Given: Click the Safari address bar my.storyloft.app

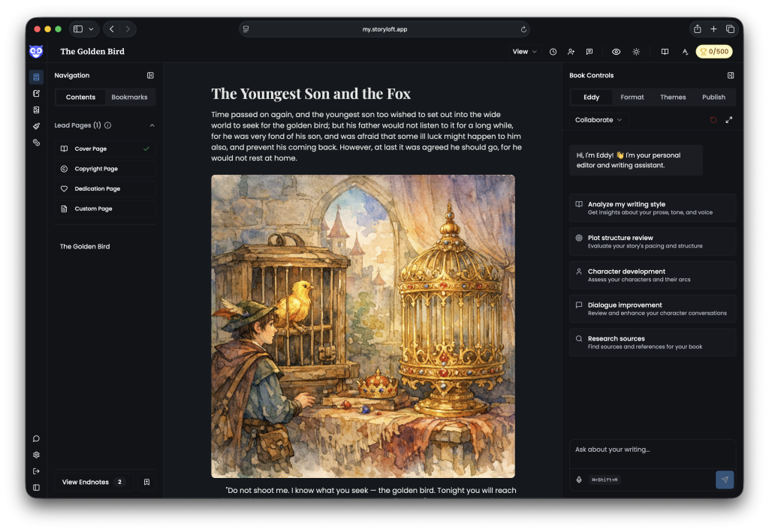Looking at the screenshot, I should (384, 29).
